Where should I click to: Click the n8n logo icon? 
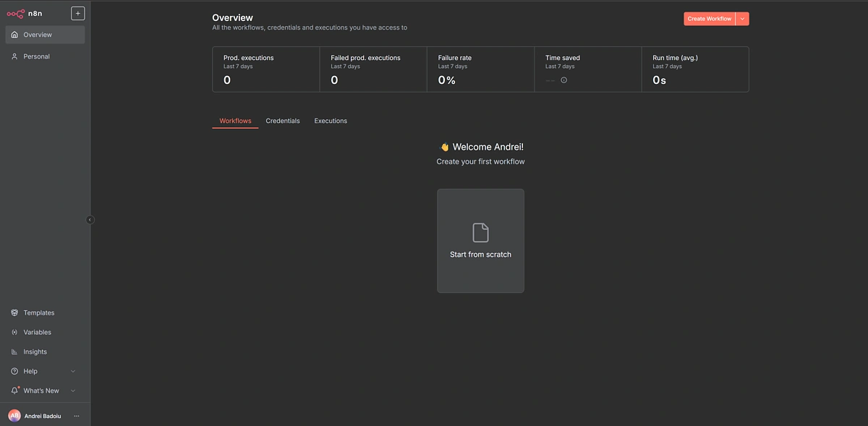pyautogui.click(x=16, y=13)
